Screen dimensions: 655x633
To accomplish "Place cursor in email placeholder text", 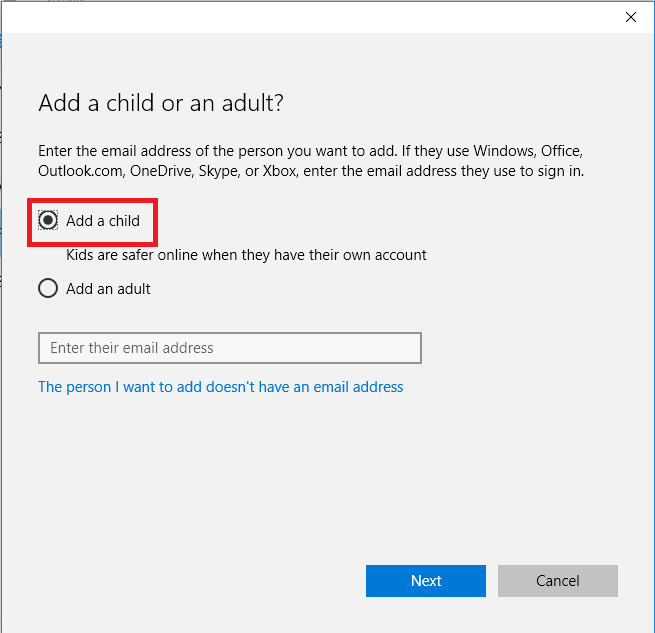I will (132, 348).
